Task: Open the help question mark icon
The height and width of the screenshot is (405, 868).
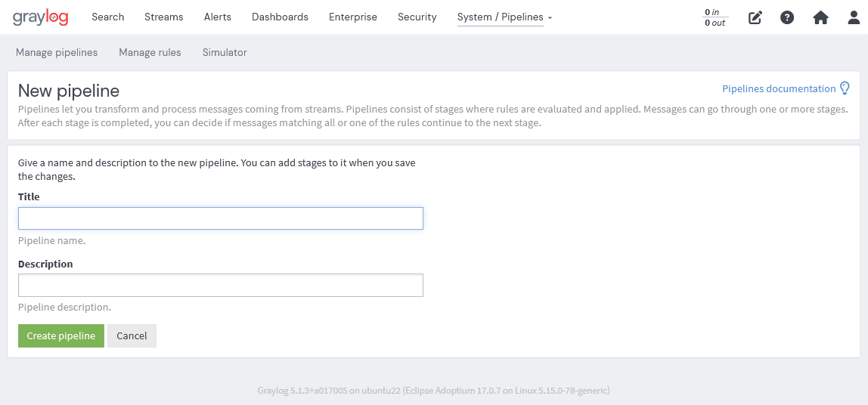Action: pos(787,17)
